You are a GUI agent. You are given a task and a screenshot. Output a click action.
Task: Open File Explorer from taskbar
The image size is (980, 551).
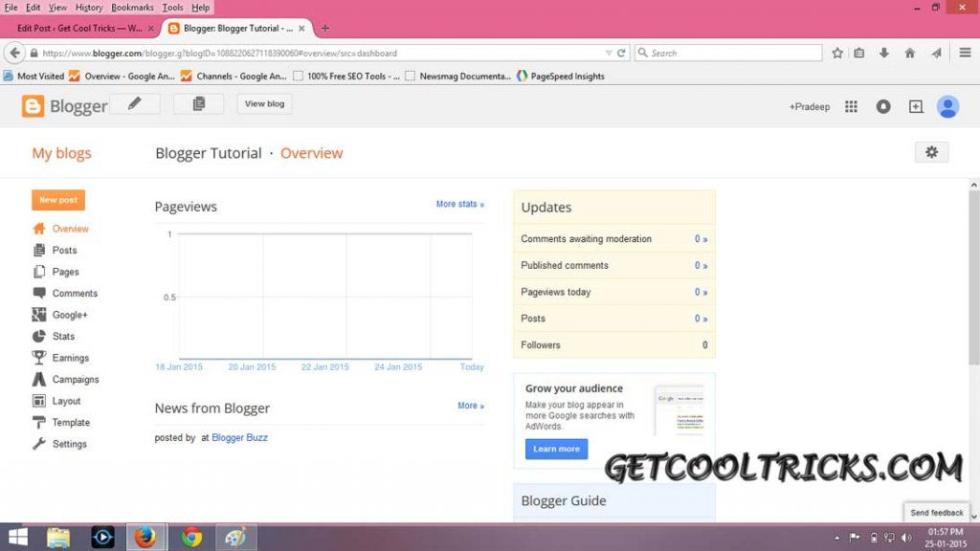[58, 538]
